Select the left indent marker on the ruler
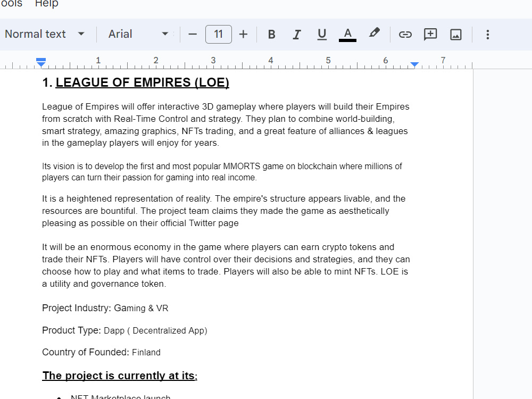Screen dimensions: 532x399 click(41, 62)
